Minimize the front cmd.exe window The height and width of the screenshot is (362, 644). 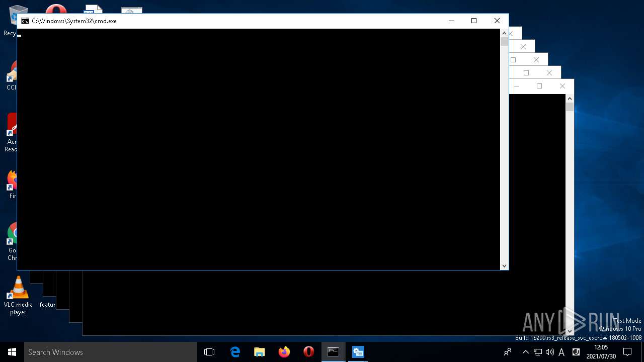[451, 21]
